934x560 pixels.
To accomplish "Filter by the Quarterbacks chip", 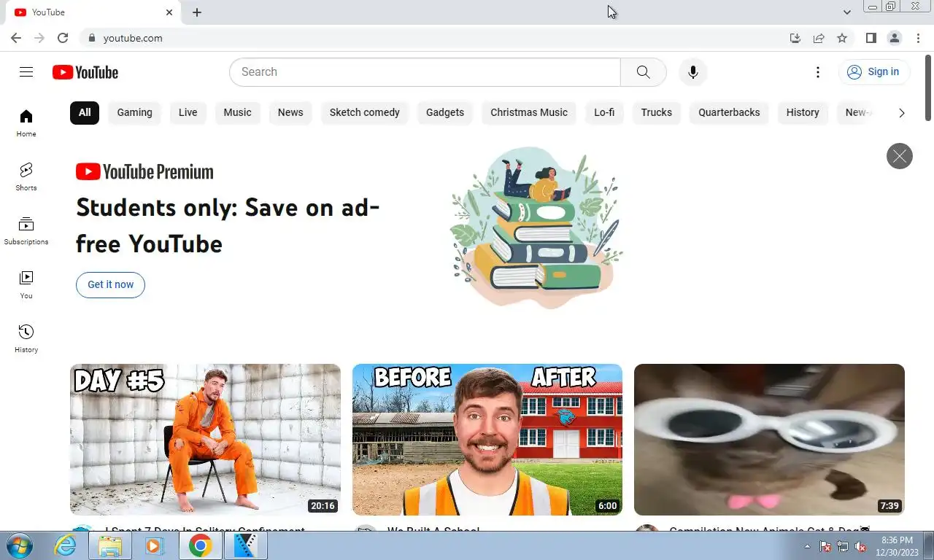I will tap(729, 112).
